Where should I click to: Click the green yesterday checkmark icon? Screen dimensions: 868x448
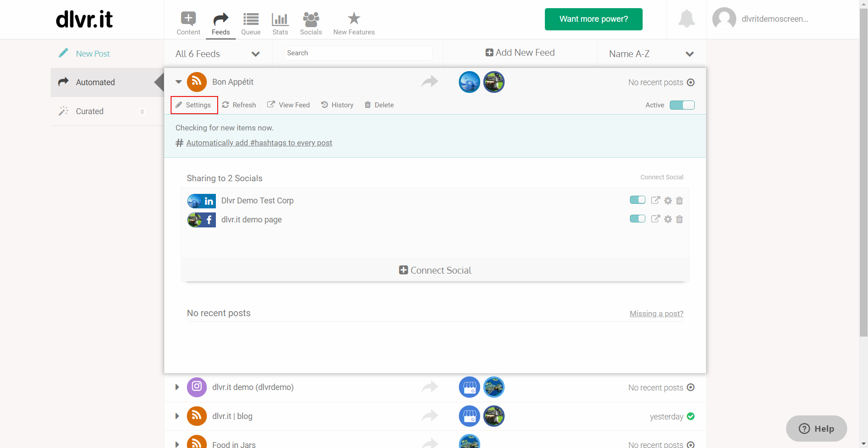(x=691, y=416)
